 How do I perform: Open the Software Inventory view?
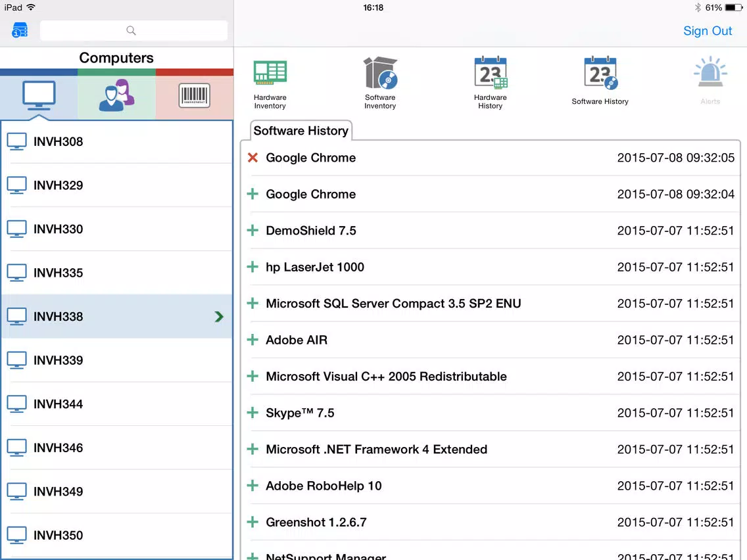coord(380,83)
